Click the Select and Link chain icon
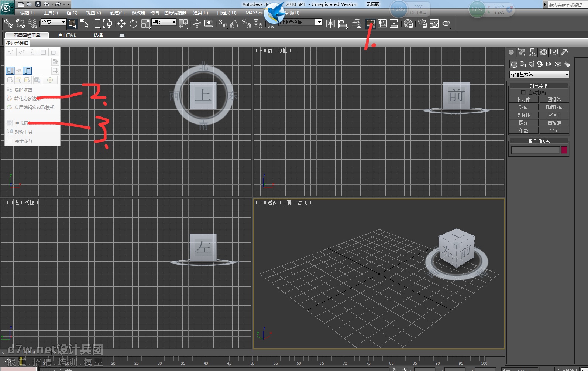 [8, 24]
